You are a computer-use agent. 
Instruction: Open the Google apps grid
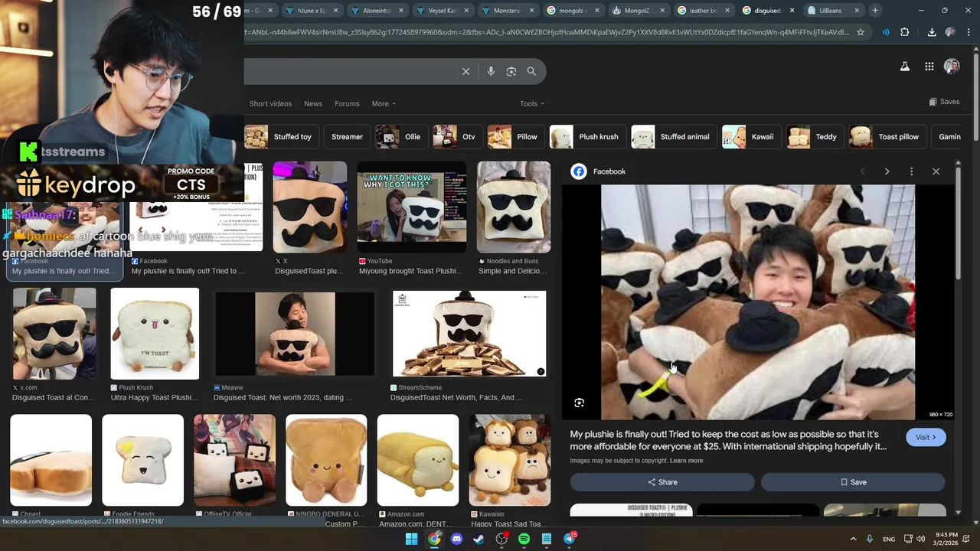(x=929, y=67)
